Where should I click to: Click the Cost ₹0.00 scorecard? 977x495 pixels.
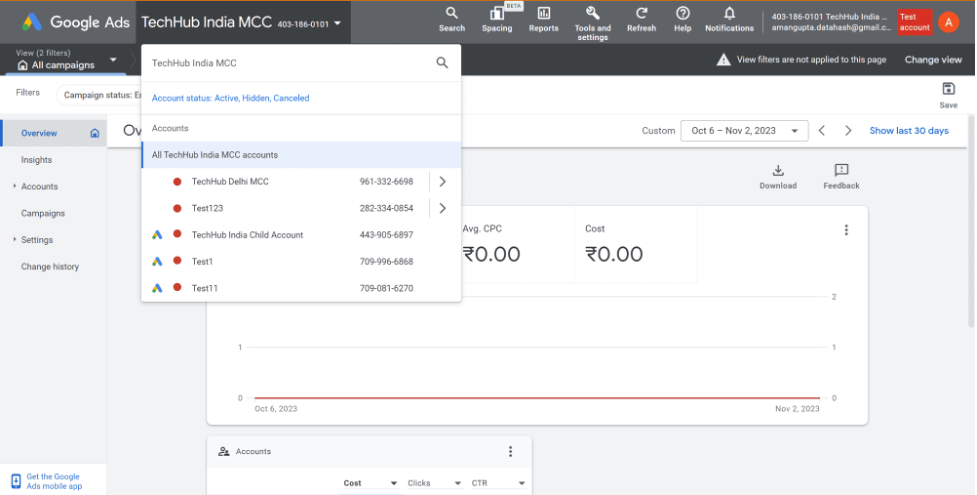[636, 245]
